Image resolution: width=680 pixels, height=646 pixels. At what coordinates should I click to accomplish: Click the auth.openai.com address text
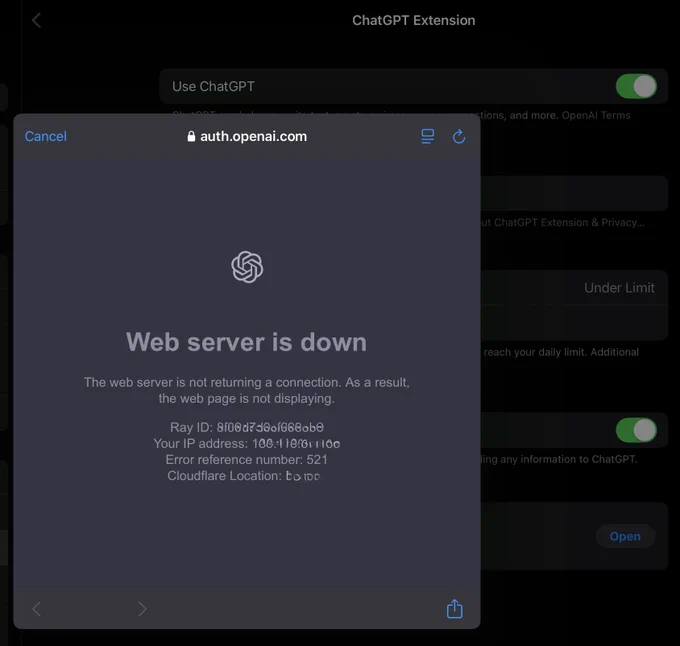click(x=253, y=136)
